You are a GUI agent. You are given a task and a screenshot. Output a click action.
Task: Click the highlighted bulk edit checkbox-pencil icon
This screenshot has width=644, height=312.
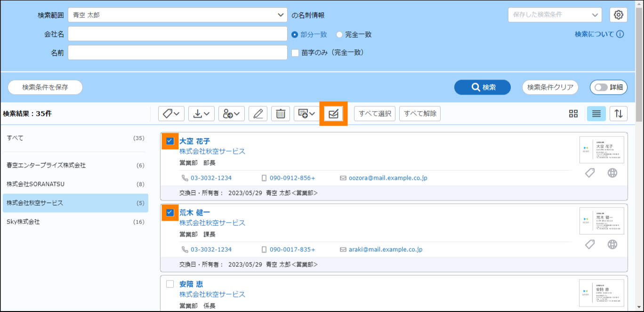coord(333,114)
